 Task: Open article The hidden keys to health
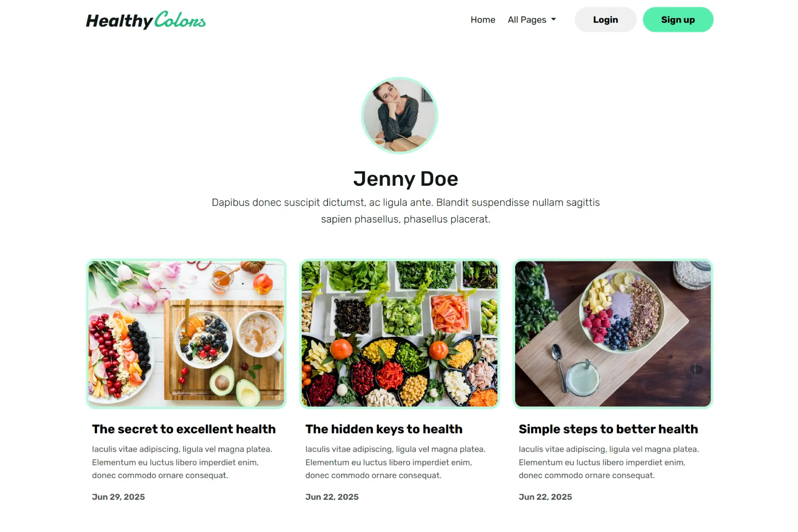(384, 429)
